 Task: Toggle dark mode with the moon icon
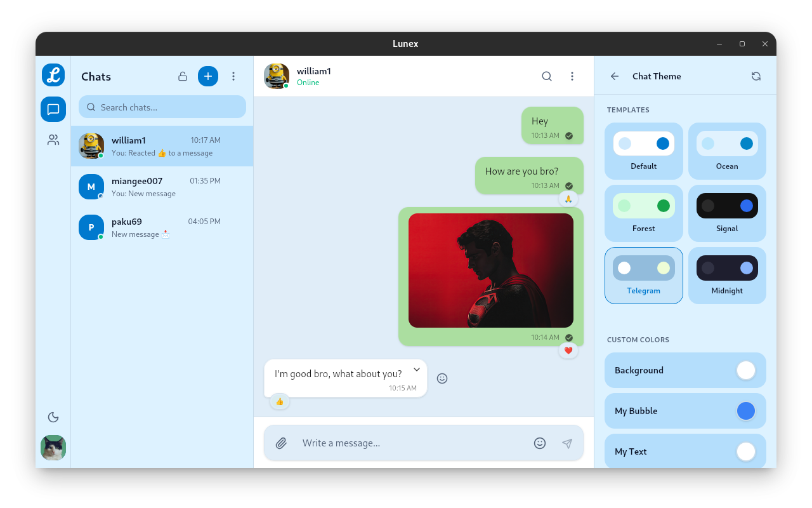[53, 417]
